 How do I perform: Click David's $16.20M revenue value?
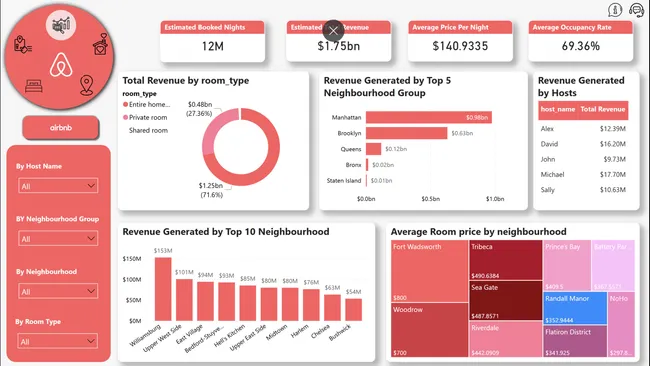pyautogui.click(x=612, y=144)
